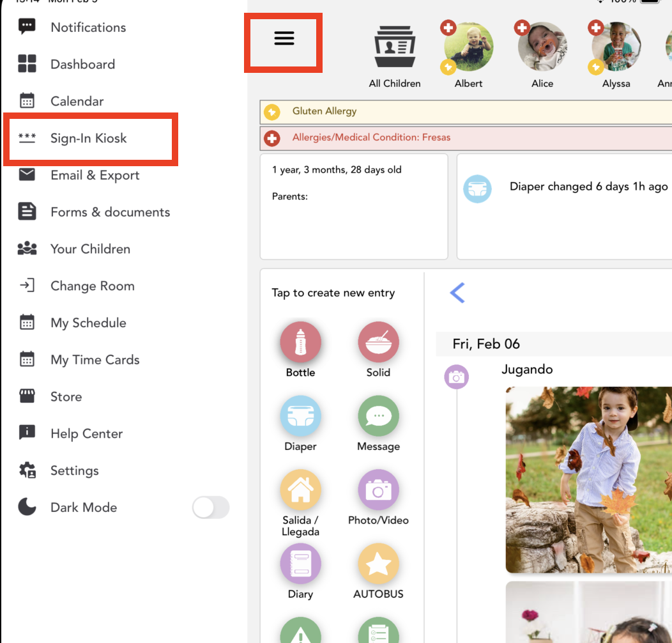Image resolution: width=672 pixels, height=643 pixels.
Task: Create a new Bottle entry
Action: coord(300,342)
